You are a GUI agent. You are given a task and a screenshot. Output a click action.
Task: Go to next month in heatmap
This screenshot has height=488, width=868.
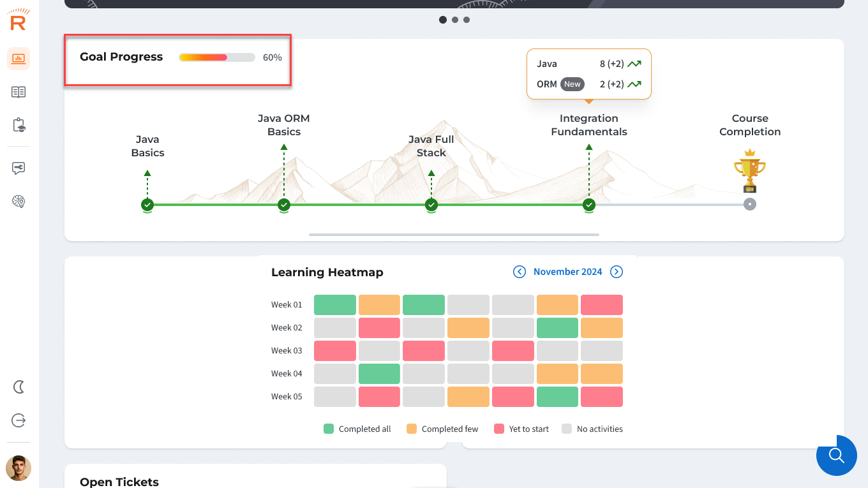617,272
